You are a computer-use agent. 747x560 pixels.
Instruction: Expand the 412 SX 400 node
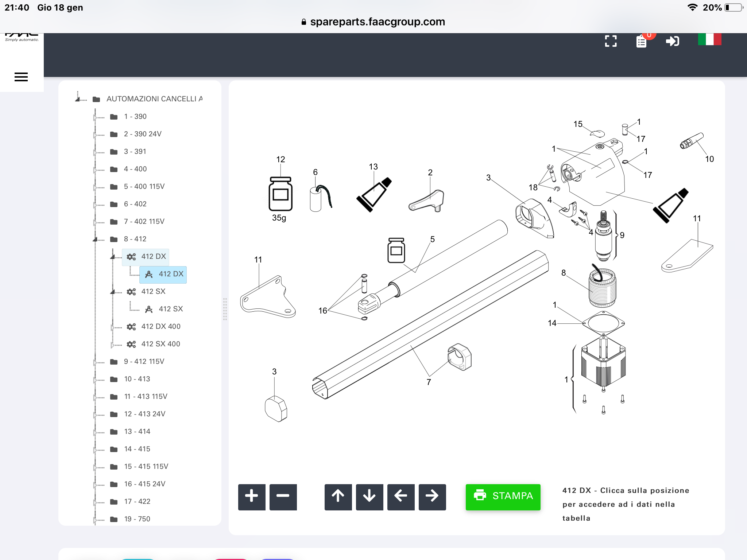click(113, 345)
